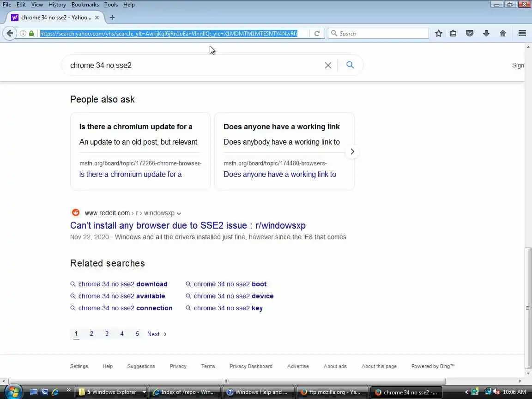Open site information icon in address bar
Image resolution: width=532 pixels, height=399 pixels.
(x=23, y=33)
